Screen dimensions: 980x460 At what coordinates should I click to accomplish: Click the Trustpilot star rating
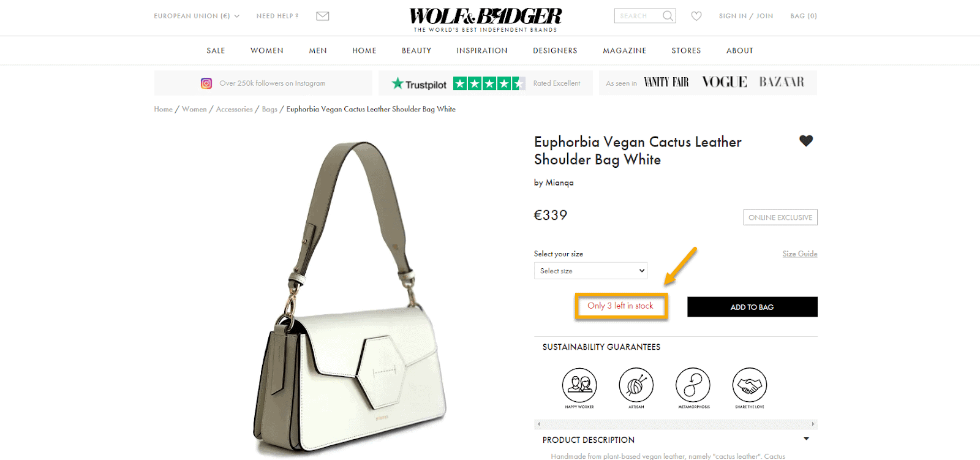coord(489,83)
